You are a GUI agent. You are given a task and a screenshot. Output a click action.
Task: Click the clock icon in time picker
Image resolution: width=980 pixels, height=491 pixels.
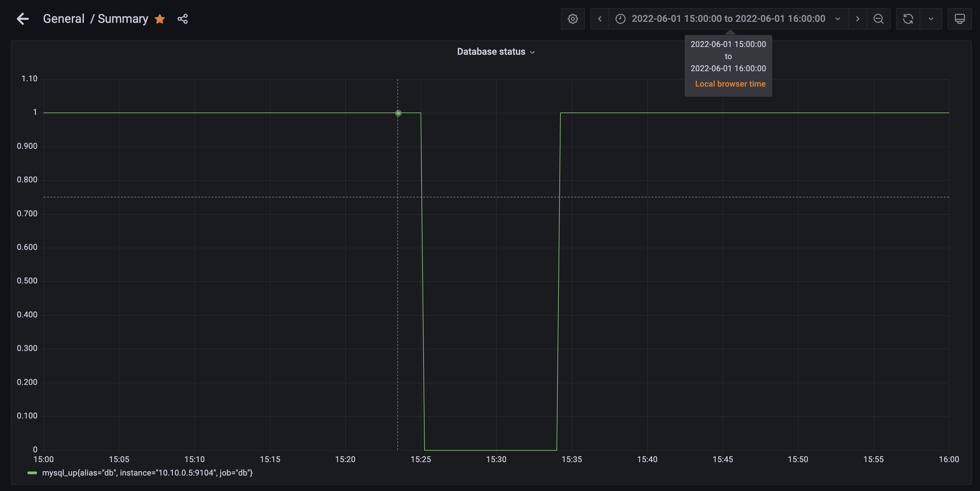click(x=621, y=19)
